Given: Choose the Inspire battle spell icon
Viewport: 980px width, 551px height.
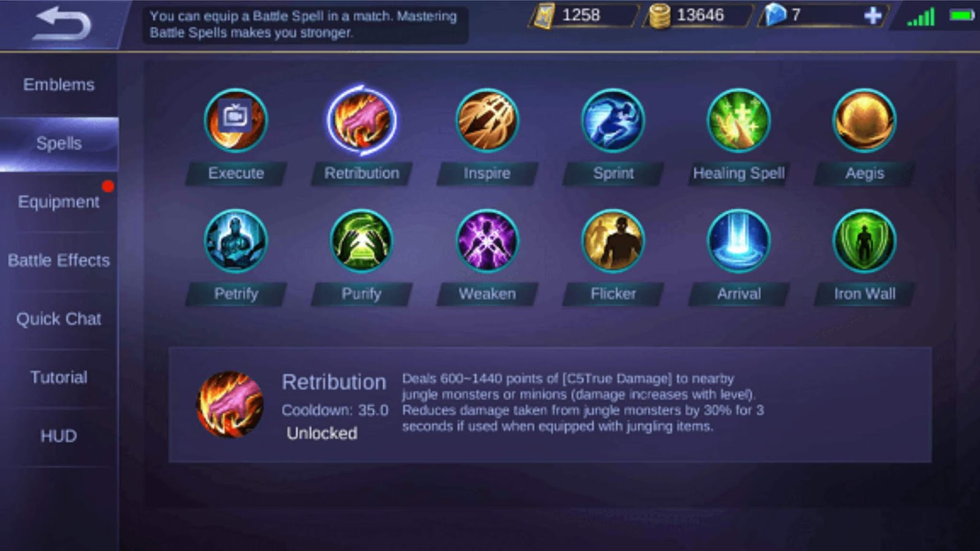Looking at the screenshot, I should 487,121.
